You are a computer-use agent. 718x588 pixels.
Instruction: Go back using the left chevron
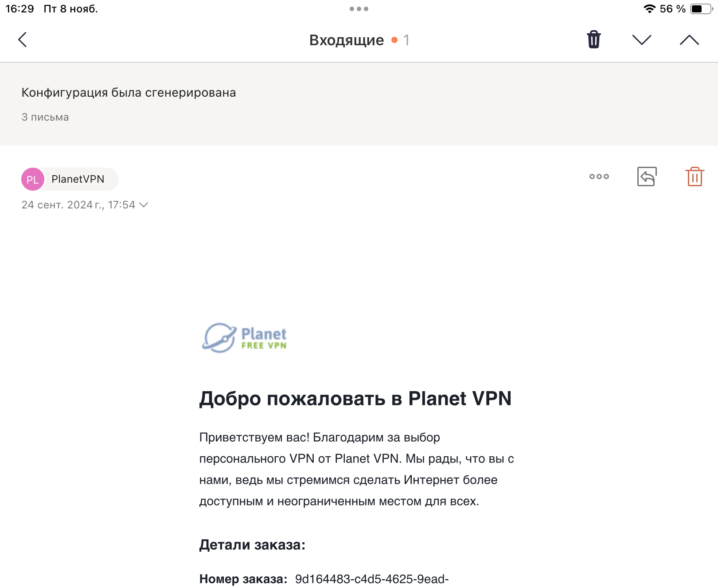23,39
